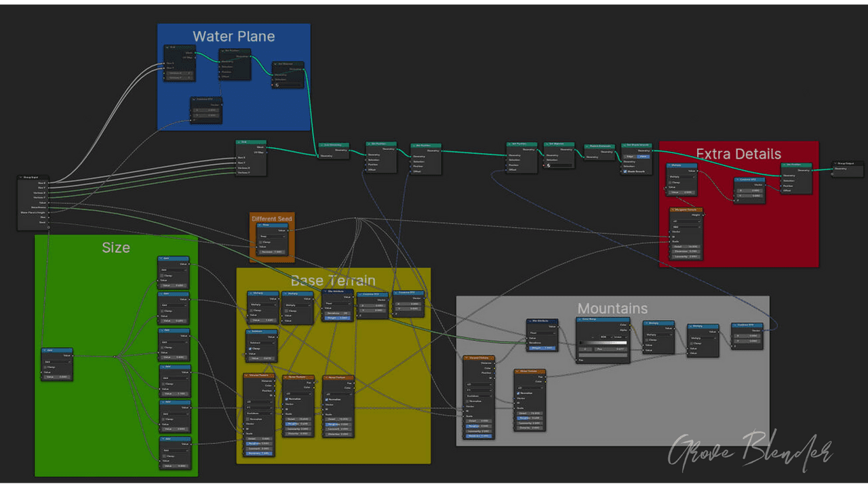Image resolution: width=868 pixels, height=488 pixels.
Task: Collapse the Group Input node
Action: point(20,178)
